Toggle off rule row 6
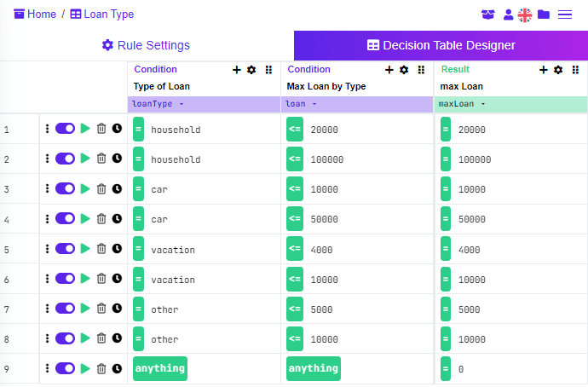588x387 pixels. (x=66, y=278)
